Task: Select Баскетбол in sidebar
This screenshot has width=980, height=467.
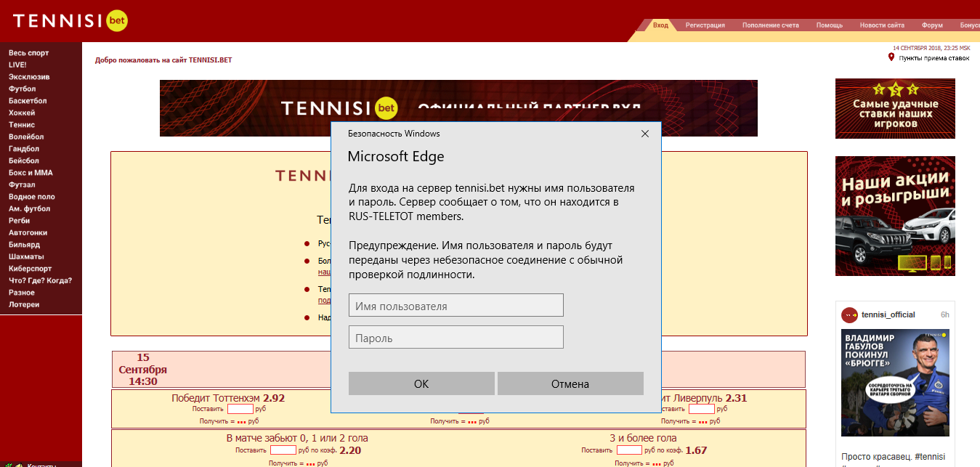Action: [x=28, y=101]
